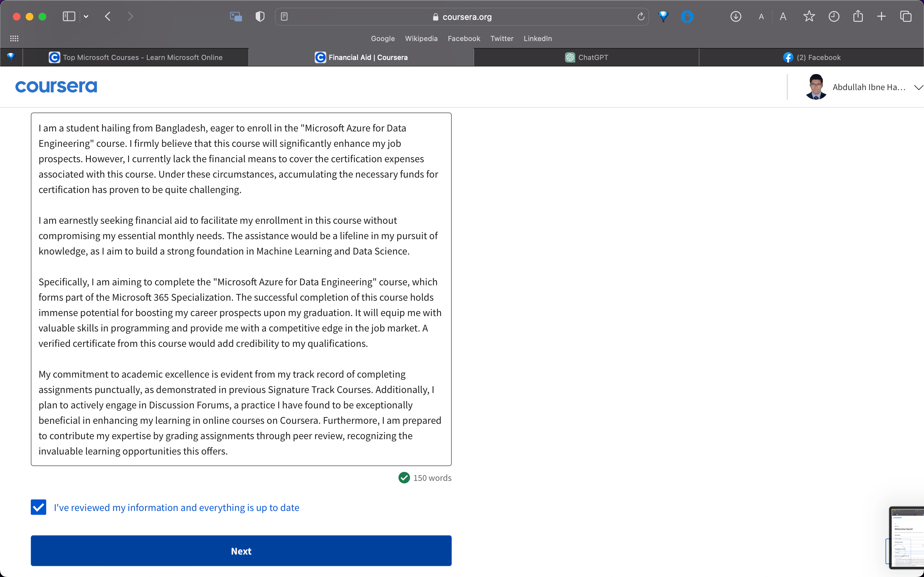The width and height of the screenshot is (924, 577).
Task: Go back to the previous page
Action: [x=108, y=16]
